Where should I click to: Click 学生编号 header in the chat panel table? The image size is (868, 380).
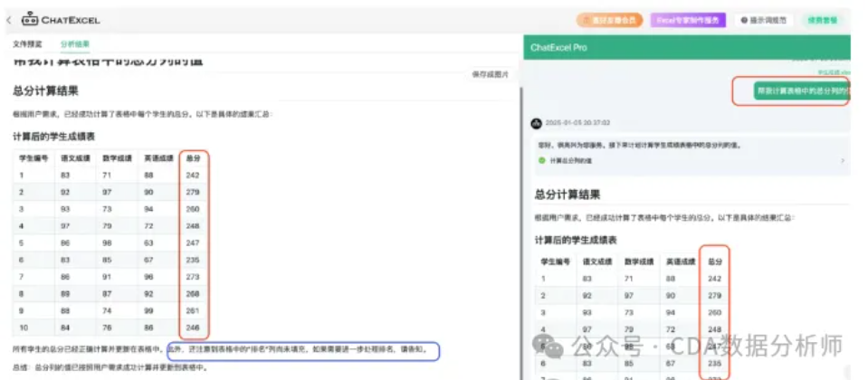tap(555, 261)
